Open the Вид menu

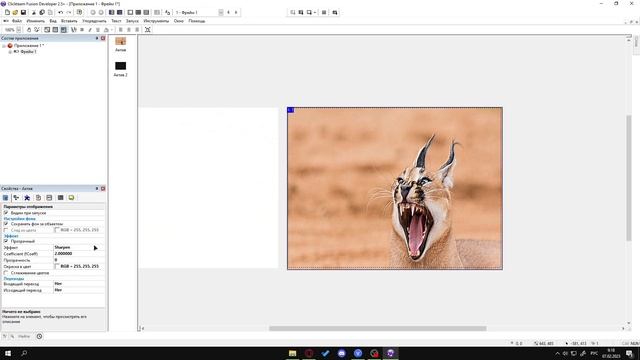click(x=53, y=21)
